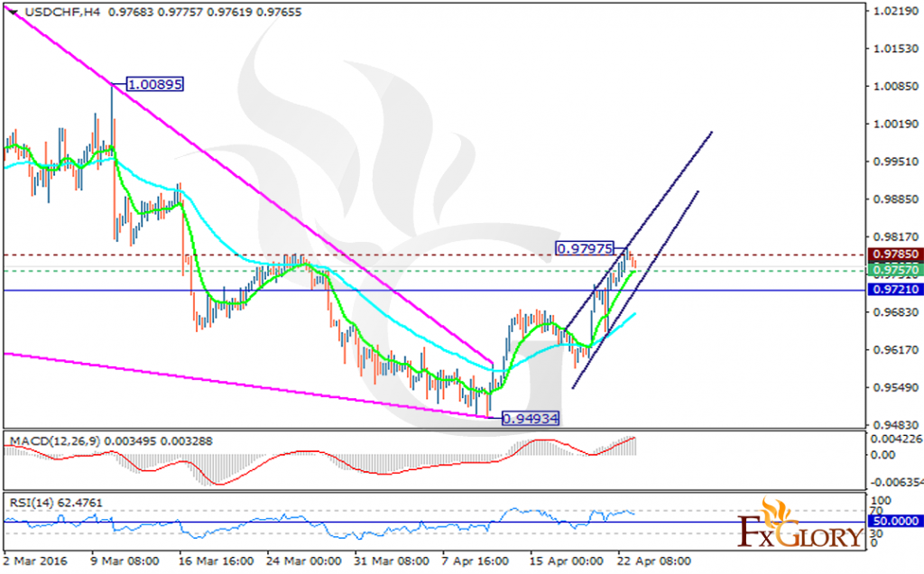Select the 0.97570 green price level tag

(896, 270)
